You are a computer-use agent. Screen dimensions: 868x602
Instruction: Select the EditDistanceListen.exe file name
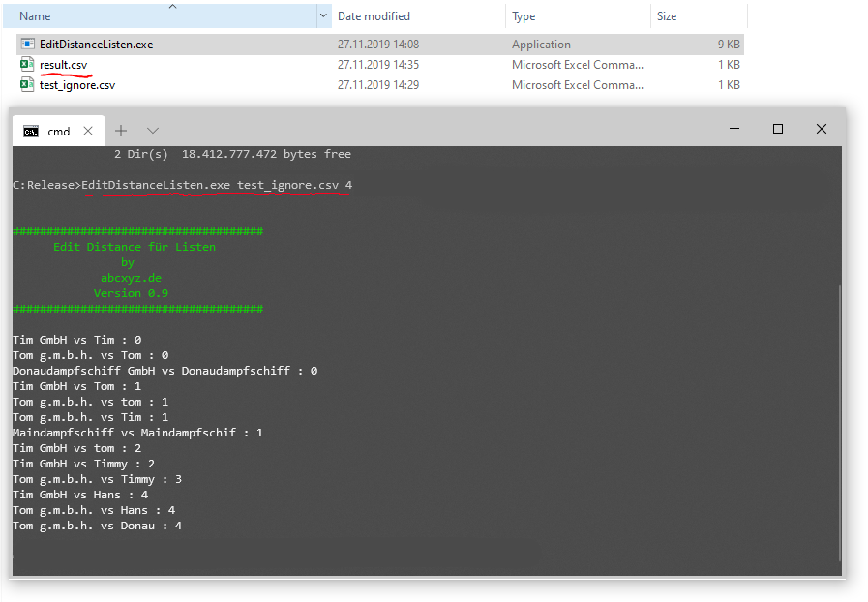96,45
